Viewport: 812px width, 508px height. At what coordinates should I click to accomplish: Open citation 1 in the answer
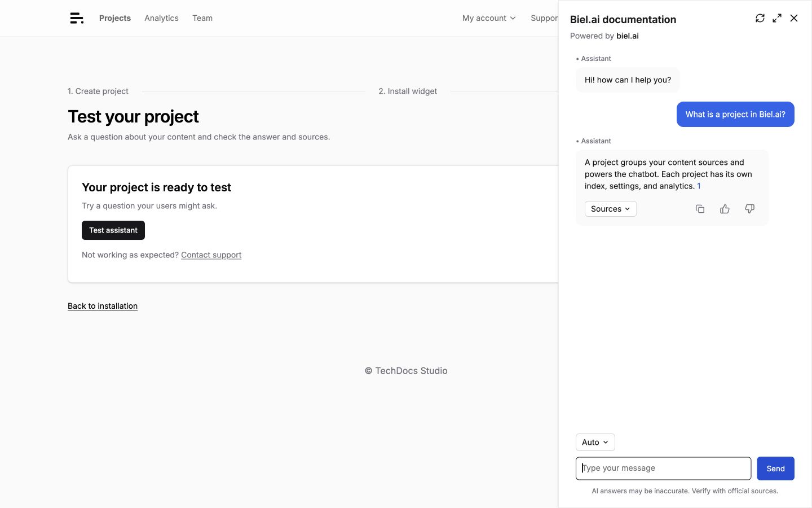[699, 186]
